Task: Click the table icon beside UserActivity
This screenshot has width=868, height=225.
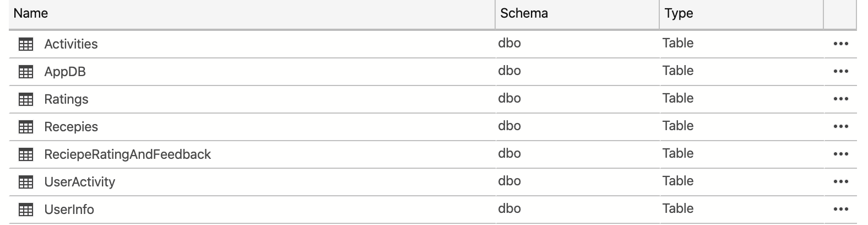Action: point(26,182)
